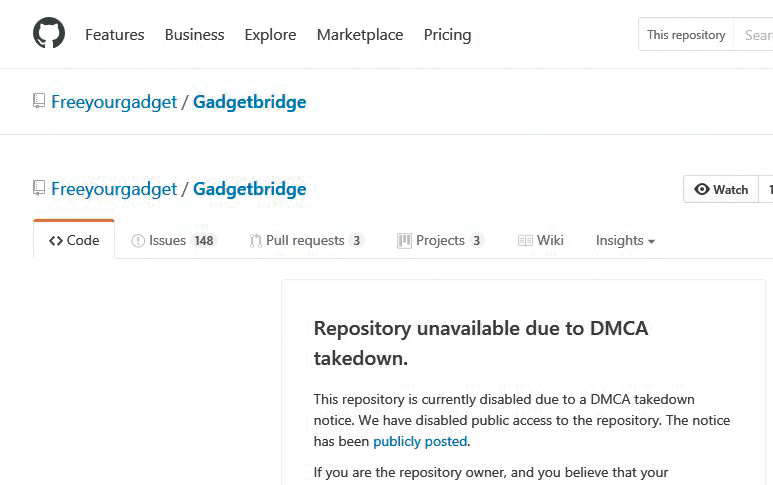Click the GitHub Octocat logo
This screenshot has width=773, height=485.
tap(49, 34)
